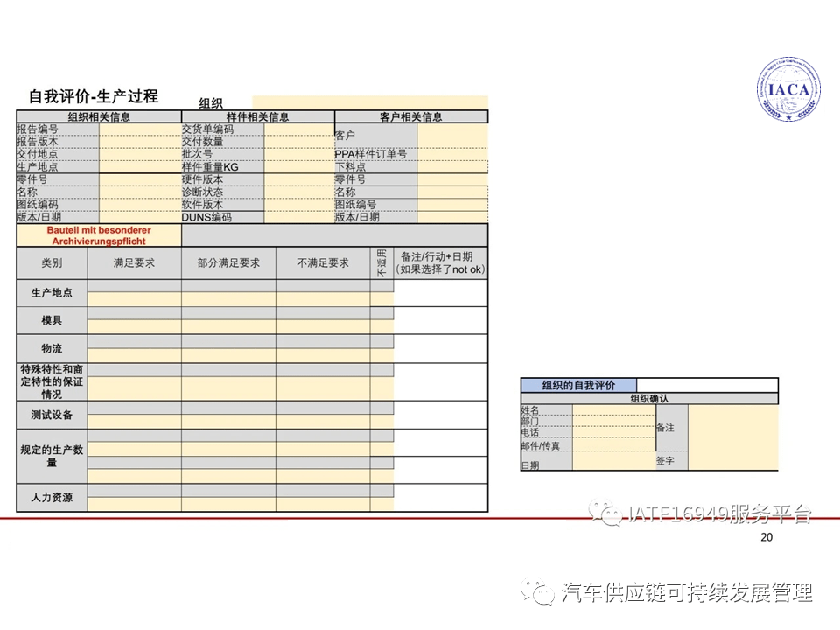Click the 组织确认 confirmation bar
Image resolution: width=840 pixels, height=630 pixels.
[647, 398]
